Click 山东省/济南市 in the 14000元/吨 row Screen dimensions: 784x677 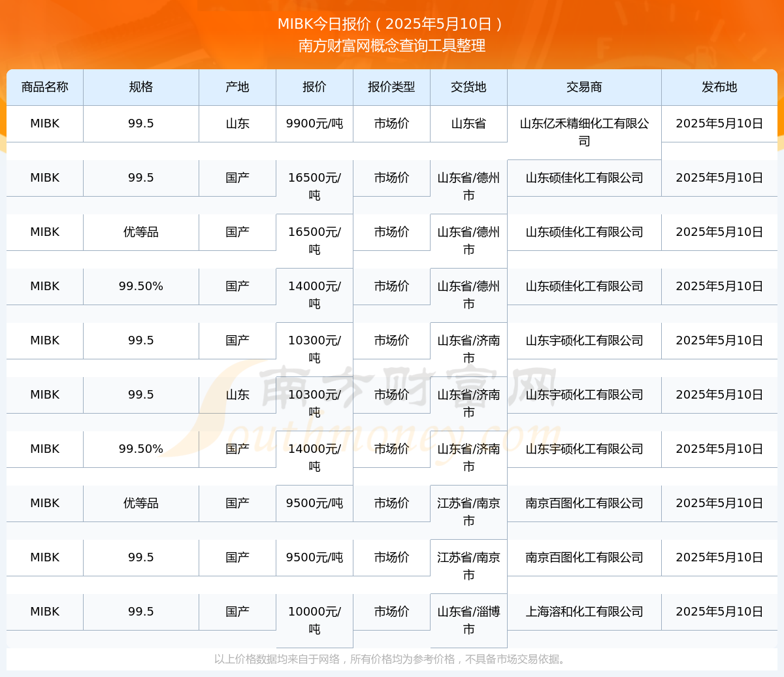pos(469,457)
